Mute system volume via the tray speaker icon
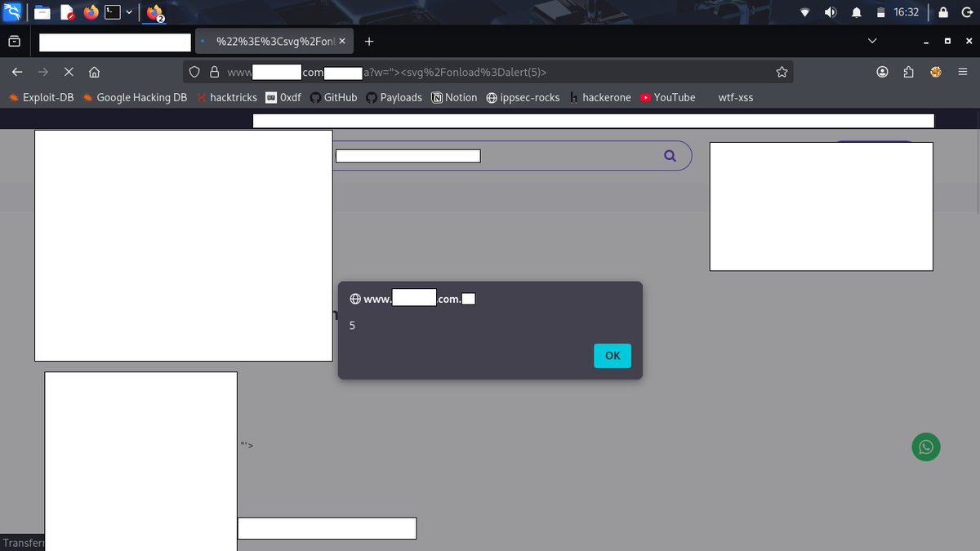This screenshot has height=551, width=980. coord(830,12)
